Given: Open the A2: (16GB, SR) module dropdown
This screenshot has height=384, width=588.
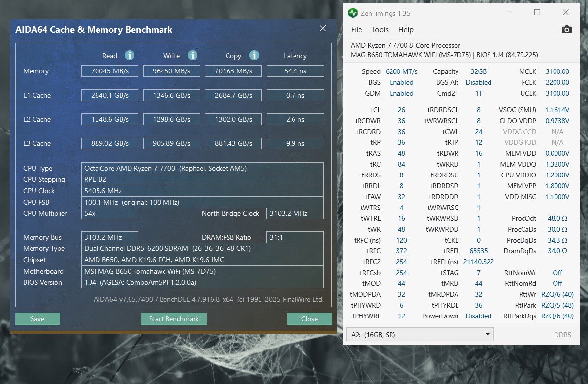Looking at the screenshot, I should click(x=420, y=334).
